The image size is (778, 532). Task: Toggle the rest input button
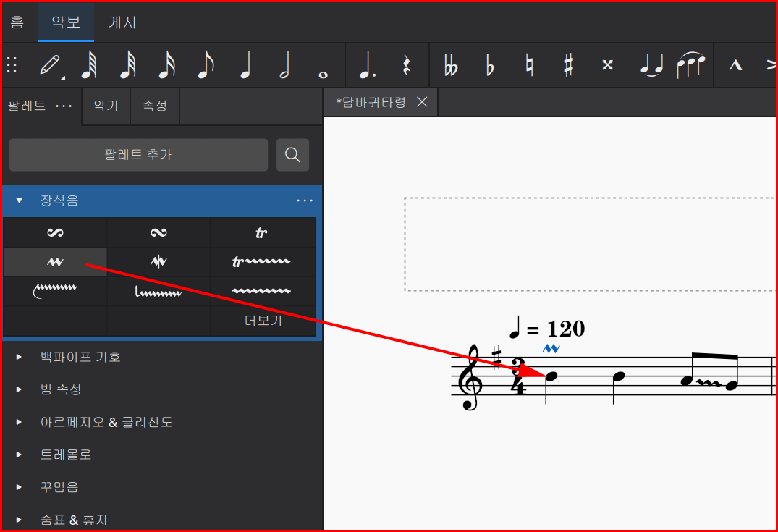pos(406,65)
